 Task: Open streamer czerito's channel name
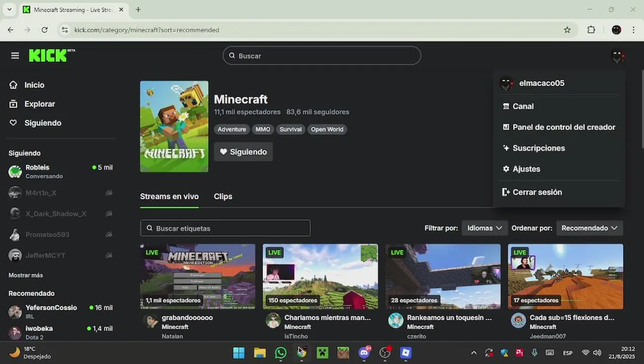pos(417,336)
